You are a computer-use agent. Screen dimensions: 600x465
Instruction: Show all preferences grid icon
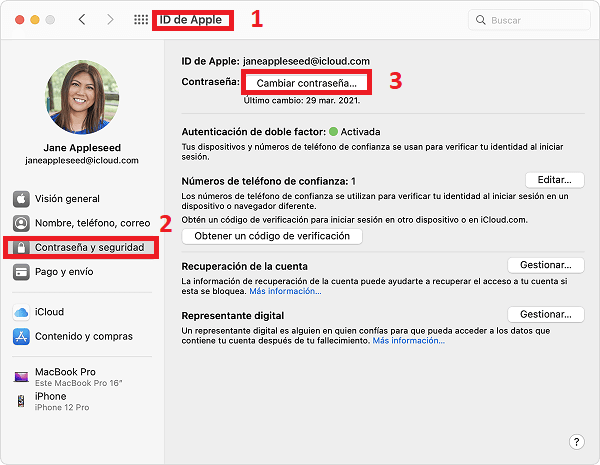click(x=141, y=20)
